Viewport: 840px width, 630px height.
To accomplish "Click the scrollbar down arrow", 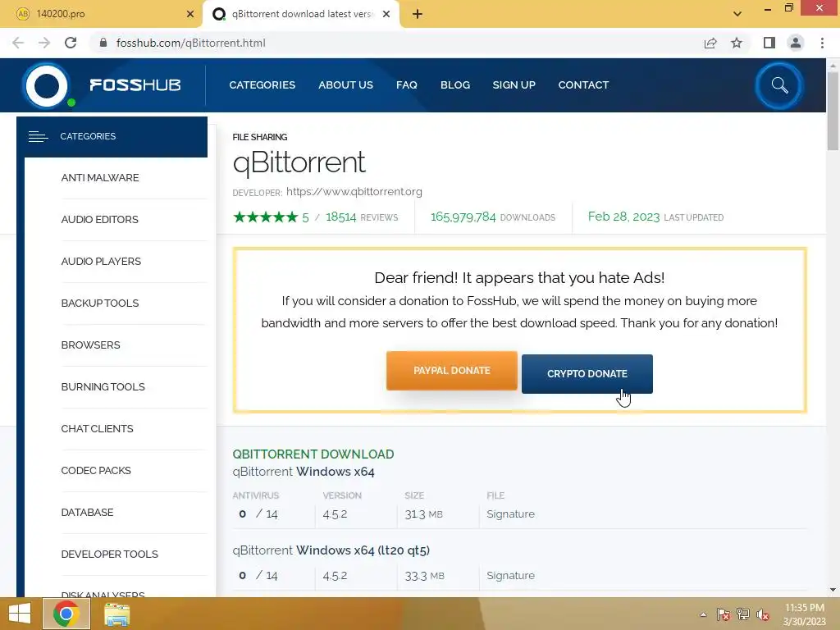I will 833,590.
